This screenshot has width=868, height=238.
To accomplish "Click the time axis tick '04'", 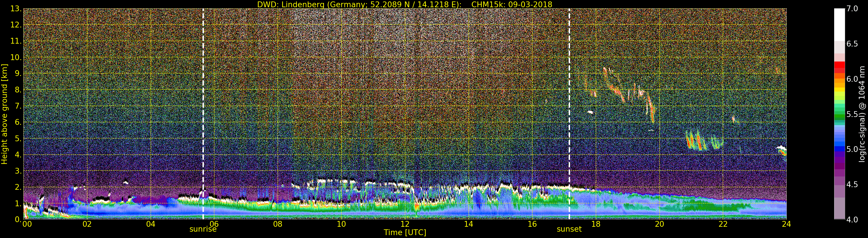I will 151,224.
